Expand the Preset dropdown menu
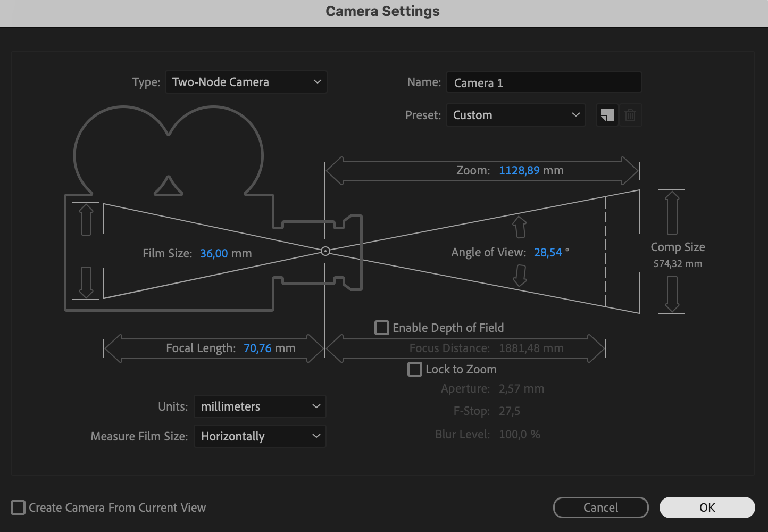 click(x=515, y=115)
